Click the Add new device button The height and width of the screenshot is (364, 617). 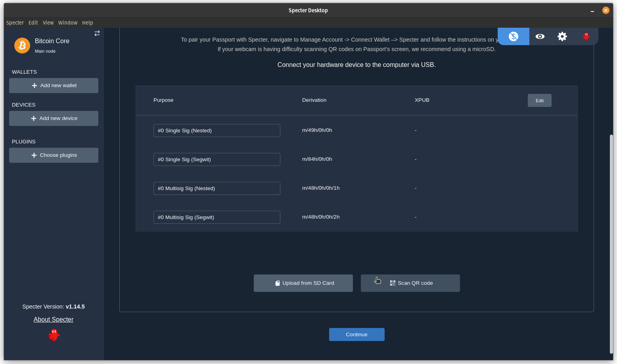54,118
